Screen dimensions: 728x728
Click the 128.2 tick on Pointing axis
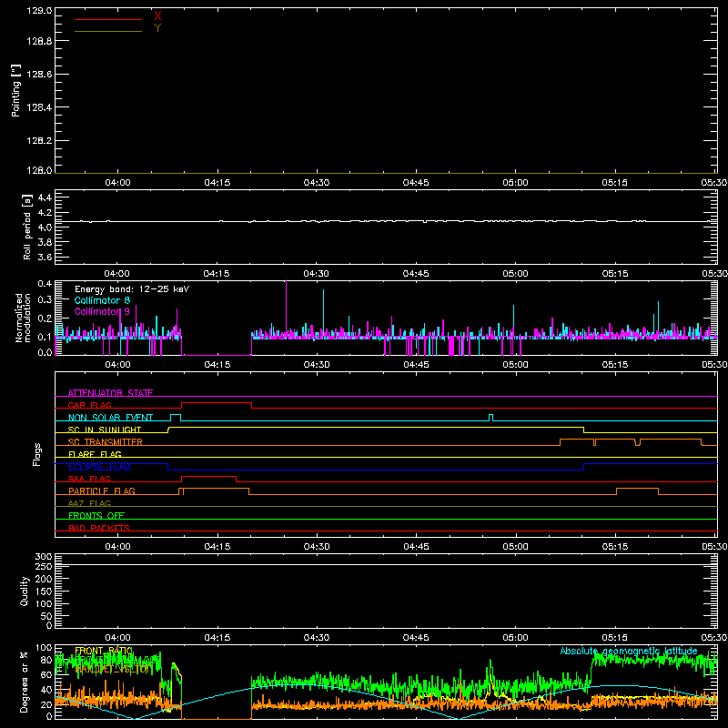(x=39, y=141)
